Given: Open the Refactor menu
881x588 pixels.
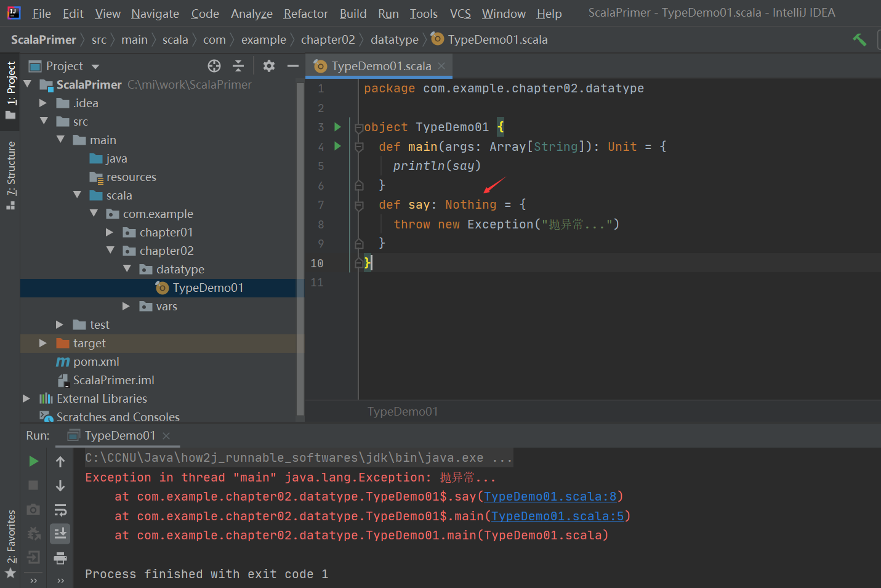Looking at the screenshot, I should (305, 14).
